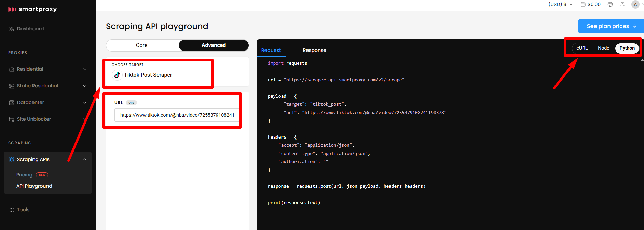Click the payload "url" tiktok.com line
Viewport: 644px width, 230px height.
point(365,113)
